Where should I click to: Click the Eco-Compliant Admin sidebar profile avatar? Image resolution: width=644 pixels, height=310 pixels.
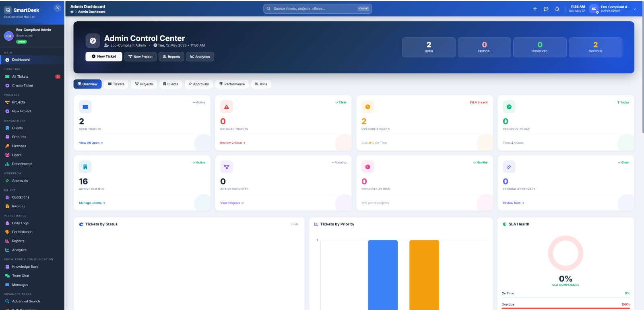8,36
